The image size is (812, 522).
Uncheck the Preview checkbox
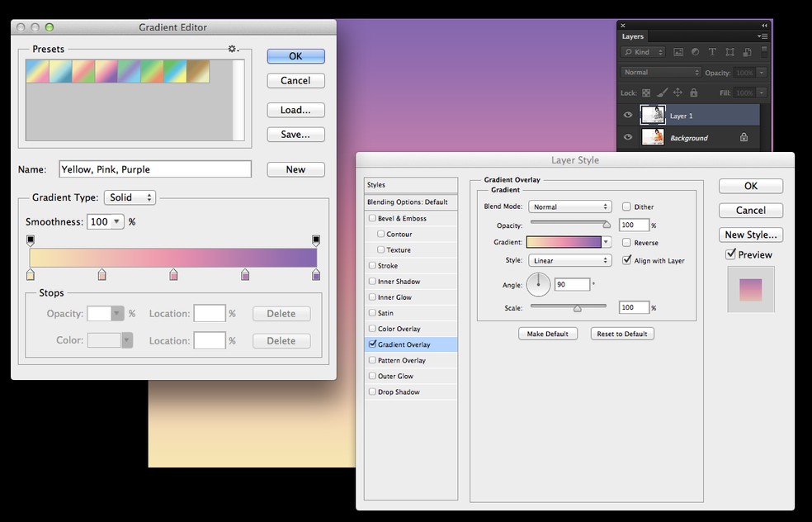[x=730, y=254]
